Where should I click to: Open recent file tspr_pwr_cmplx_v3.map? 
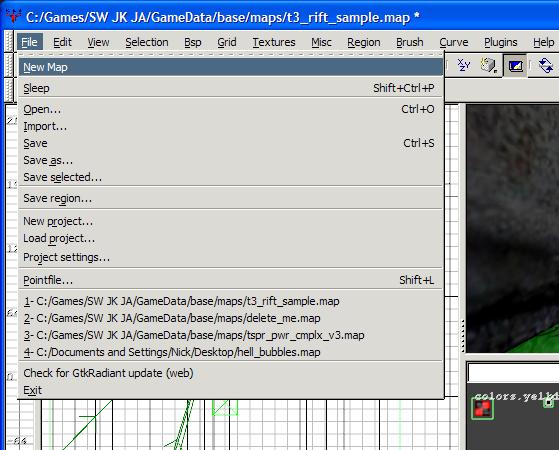coord(231,335)
